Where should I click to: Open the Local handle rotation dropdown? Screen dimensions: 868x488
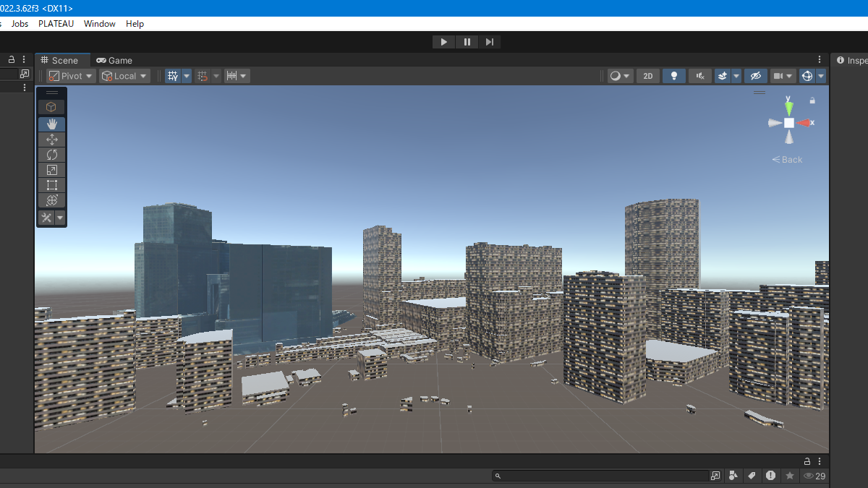[x=124, y=76]
